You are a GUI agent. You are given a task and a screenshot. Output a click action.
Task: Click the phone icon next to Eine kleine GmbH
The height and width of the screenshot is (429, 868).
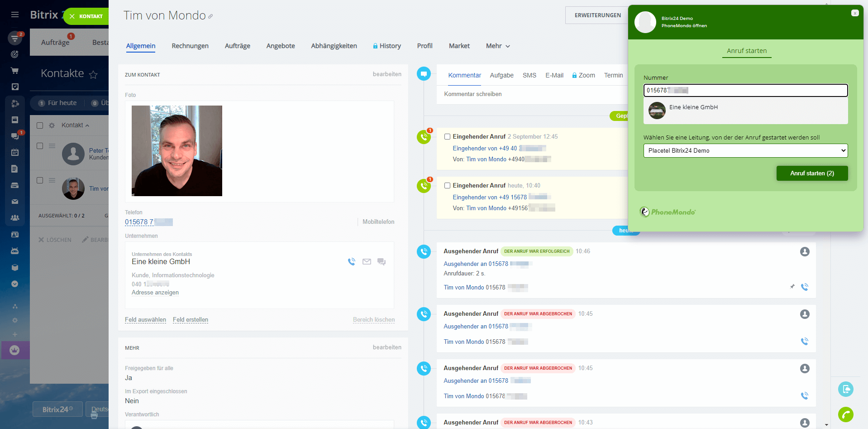[352, 262]
